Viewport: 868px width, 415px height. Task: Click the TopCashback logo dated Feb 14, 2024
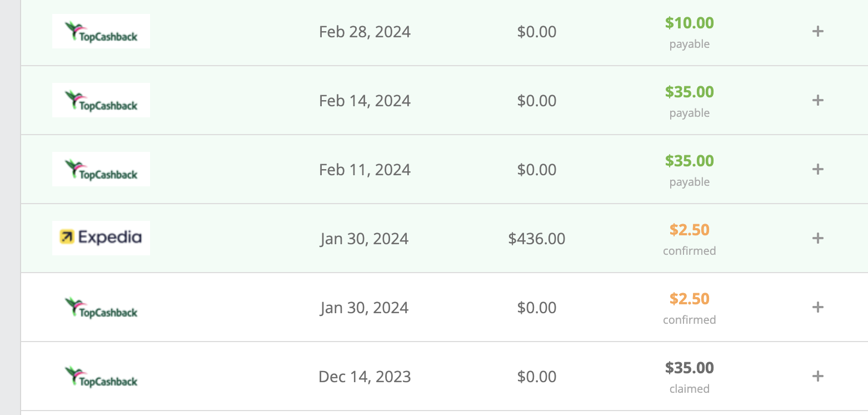point(101,101)
